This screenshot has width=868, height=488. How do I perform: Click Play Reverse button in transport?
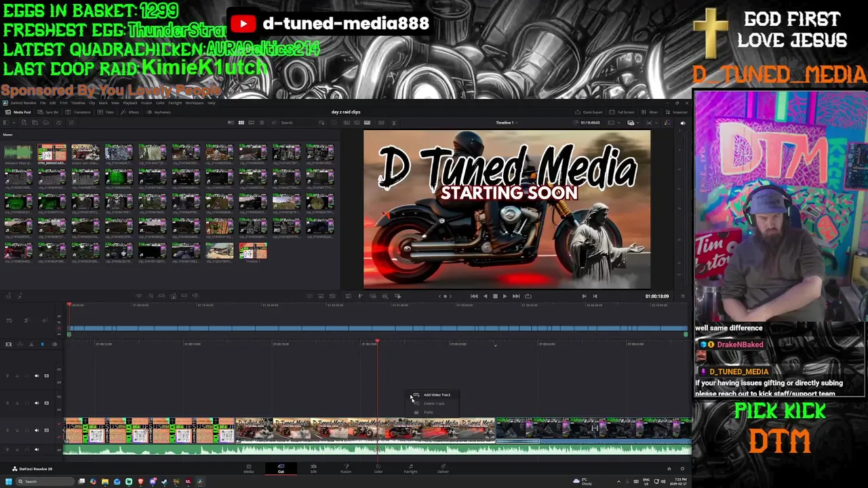[485, 296]
